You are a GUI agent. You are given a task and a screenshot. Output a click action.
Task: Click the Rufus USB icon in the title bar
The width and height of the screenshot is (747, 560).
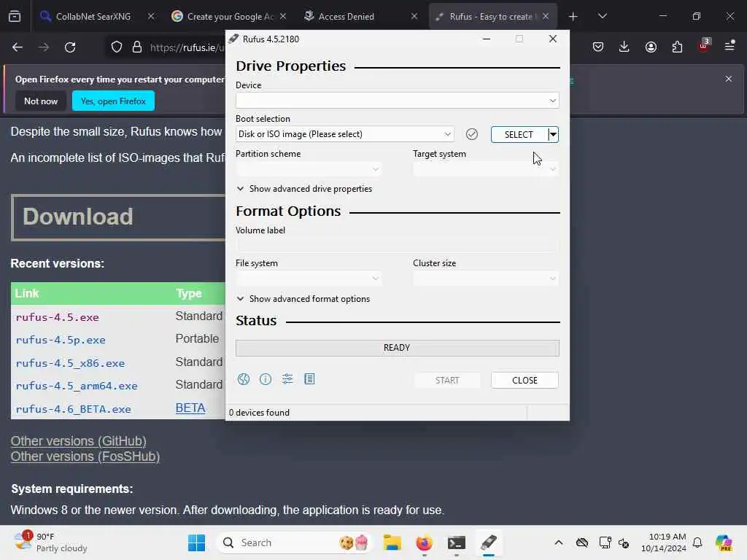coord(233,39)
